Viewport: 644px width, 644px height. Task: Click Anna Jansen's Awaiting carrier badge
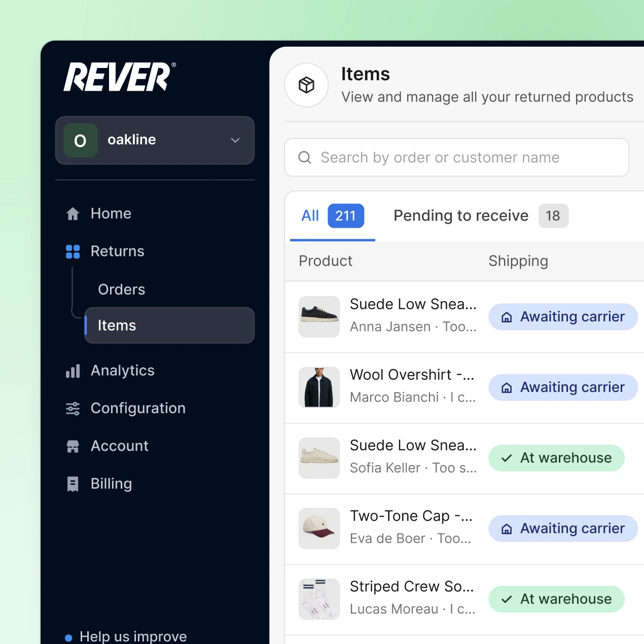(x=563, y=317)
